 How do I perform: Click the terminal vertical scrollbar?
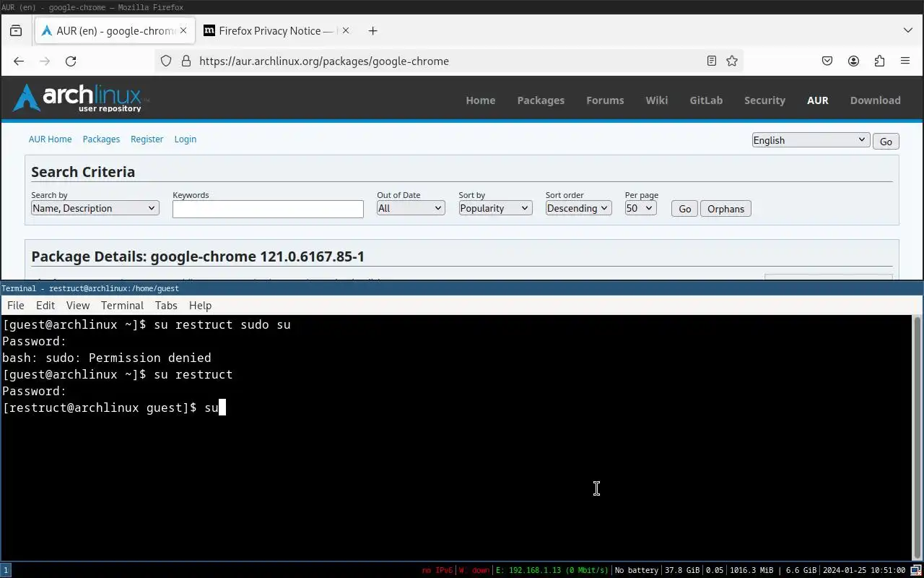point(918,436)
